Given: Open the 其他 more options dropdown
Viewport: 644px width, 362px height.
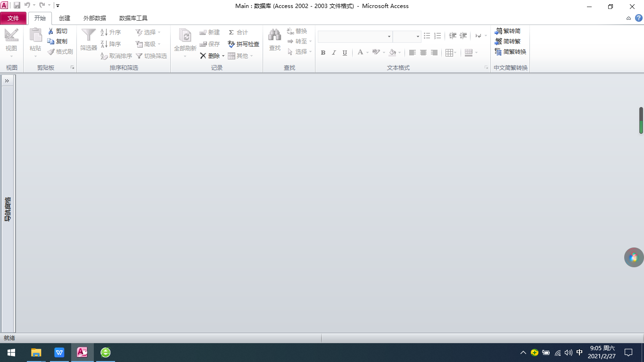Looking at the screenshot, I should click(240, 56).
